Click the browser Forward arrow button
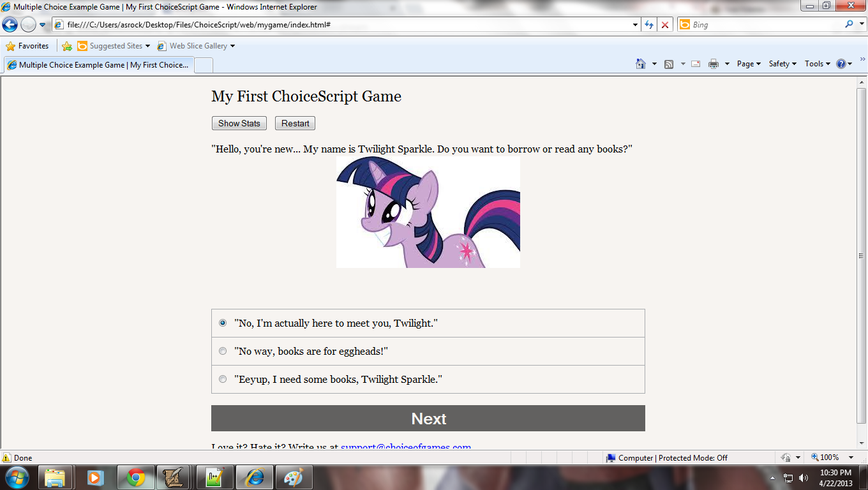The width and height of the screenshot is (868, 490). tap(28, 24)
